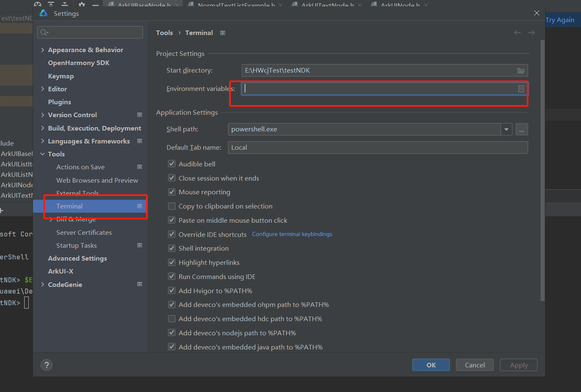Open the Shell path dropdown arrow

tap(506, 129)
